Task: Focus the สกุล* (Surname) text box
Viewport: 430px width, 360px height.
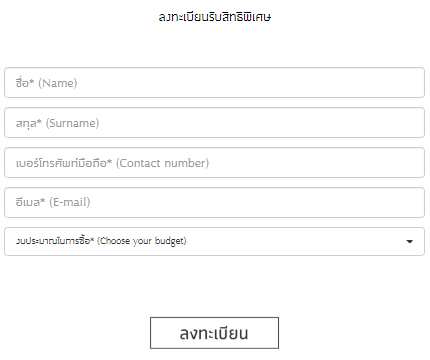Action: click(x=214, y=123)
